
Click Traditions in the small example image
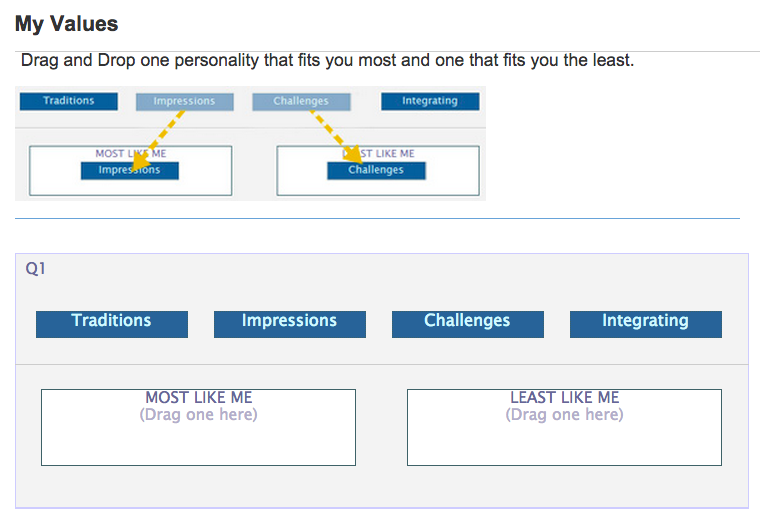pos(69,101)
